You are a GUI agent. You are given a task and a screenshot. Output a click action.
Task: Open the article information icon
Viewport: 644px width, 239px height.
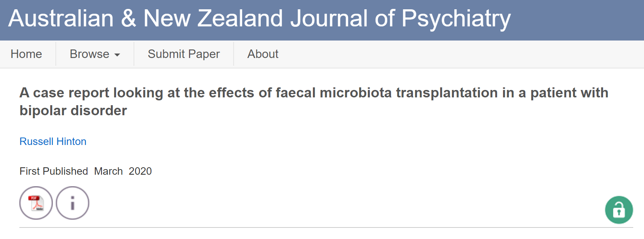pyautogui.click(x=73, y=203)
